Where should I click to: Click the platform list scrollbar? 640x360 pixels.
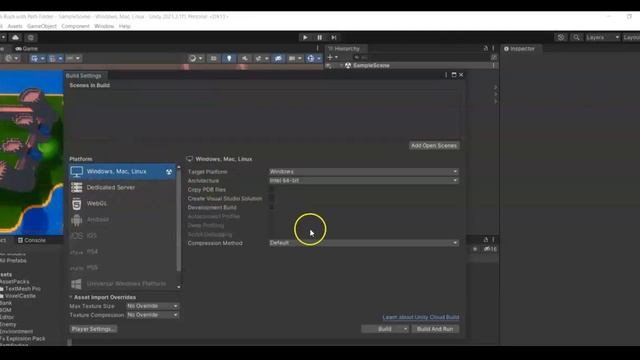pyautogui.click(x=178, y=220)
